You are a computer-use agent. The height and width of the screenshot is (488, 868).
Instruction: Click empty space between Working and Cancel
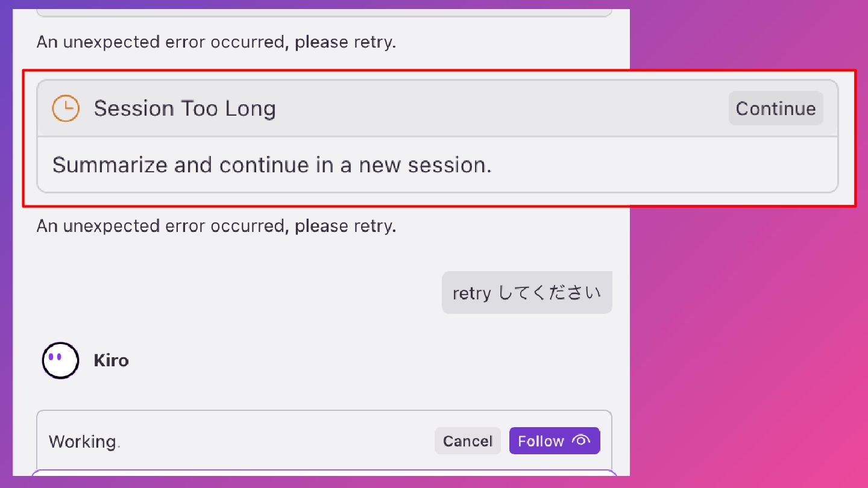click(x=277, y=442)
